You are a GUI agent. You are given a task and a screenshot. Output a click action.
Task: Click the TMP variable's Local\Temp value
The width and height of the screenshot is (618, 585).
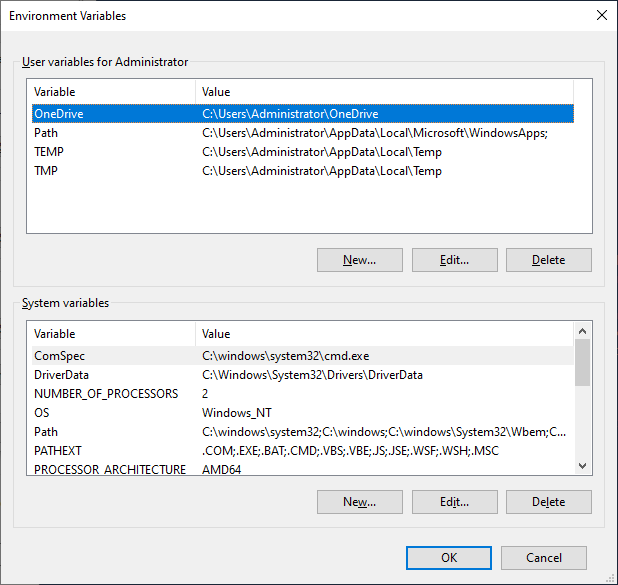(322, 171)
